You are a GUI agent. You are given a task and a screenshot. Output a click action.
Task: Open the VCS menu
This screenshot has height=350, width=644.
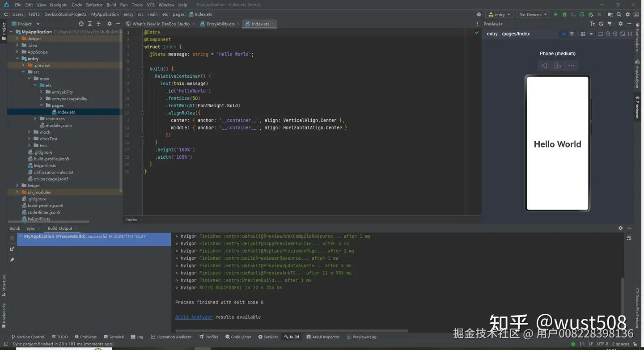coord(151,5)
